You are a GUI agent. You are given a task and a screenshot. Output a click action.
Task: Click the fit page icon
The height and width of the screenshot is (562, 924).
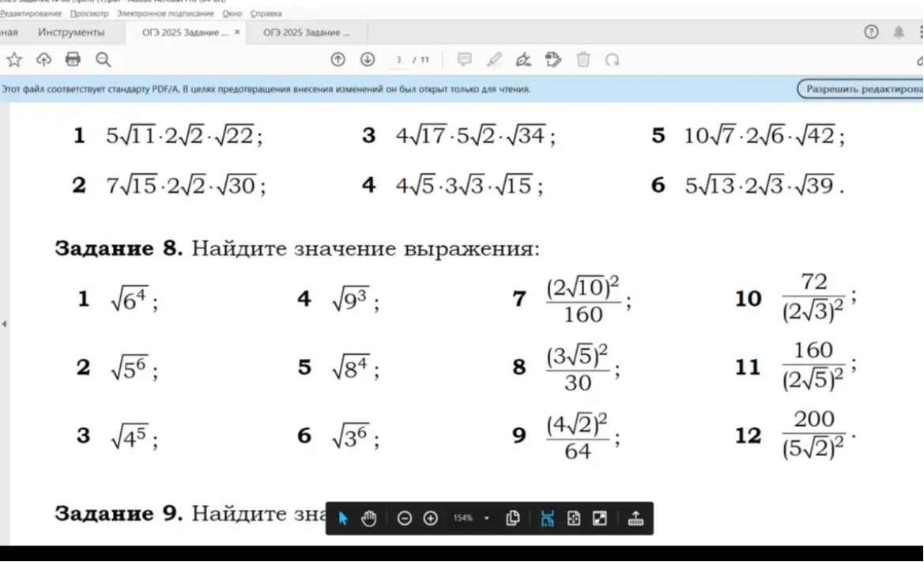(x=573, y=519)
